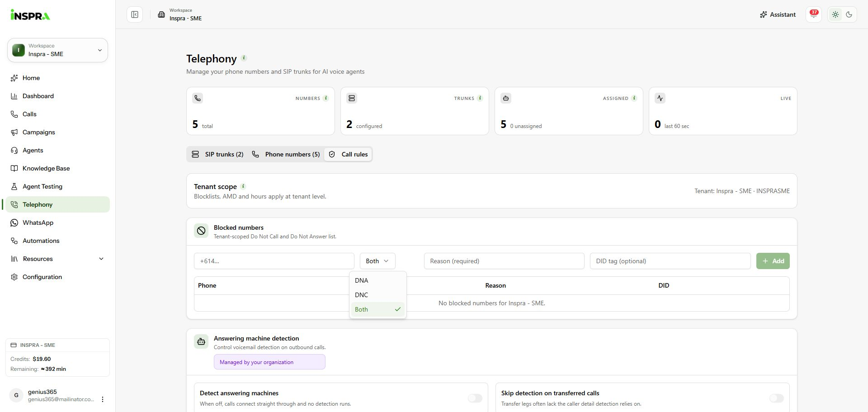Click info icon on Numbers card
Image resolution: width=868 pixels, height=412 pixels.
coord(326,98)
